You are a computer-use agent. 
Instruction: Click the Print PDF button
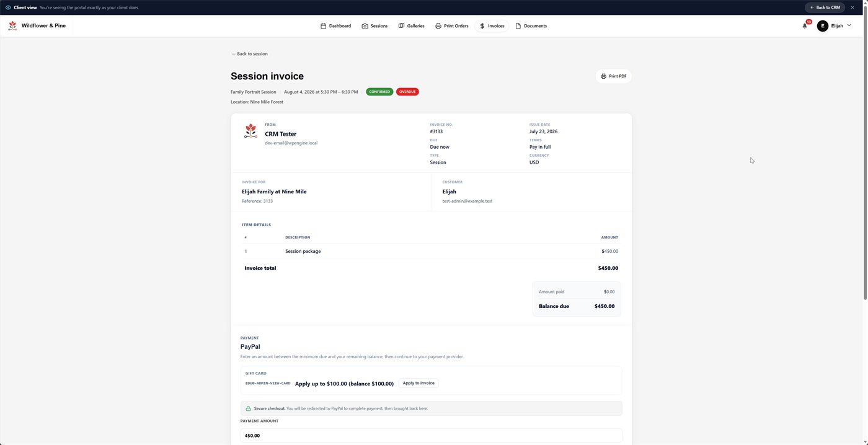coord(613,76)
